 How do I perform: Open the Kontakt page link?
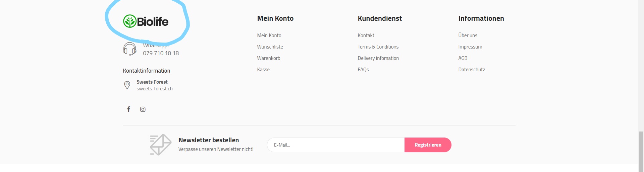[x=366, y=35]
